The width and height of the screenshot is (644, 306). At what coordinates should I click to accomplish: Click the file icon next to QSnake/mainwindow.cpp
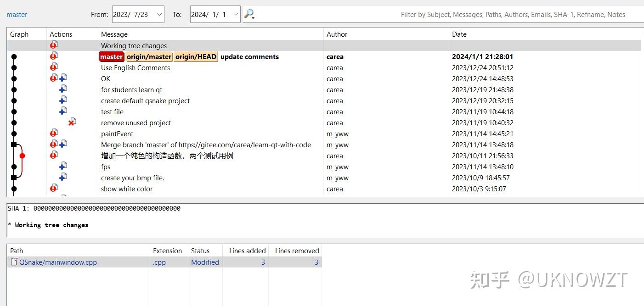(x=13, y=262)
